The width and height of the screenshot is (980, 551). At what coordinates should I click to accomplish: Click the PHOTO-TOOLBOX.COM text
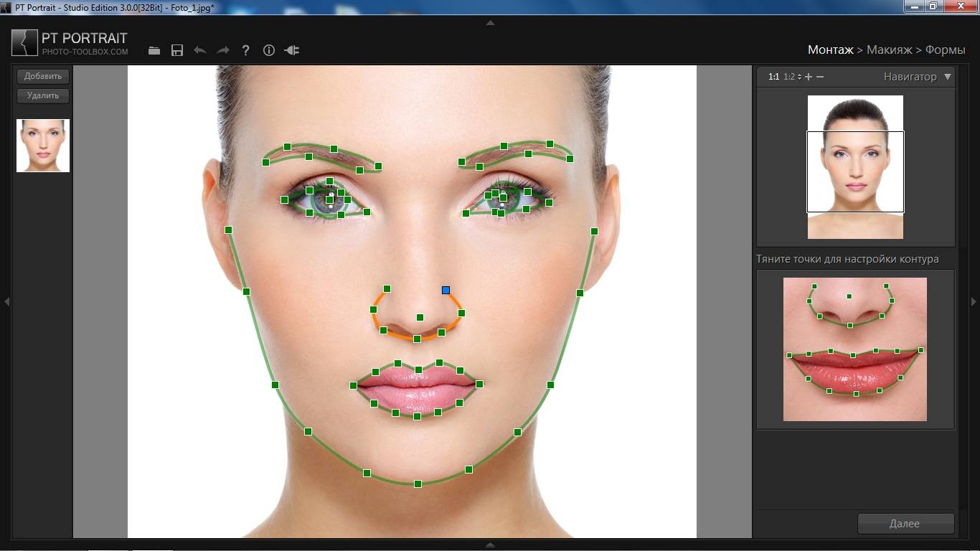click(85, 52)
